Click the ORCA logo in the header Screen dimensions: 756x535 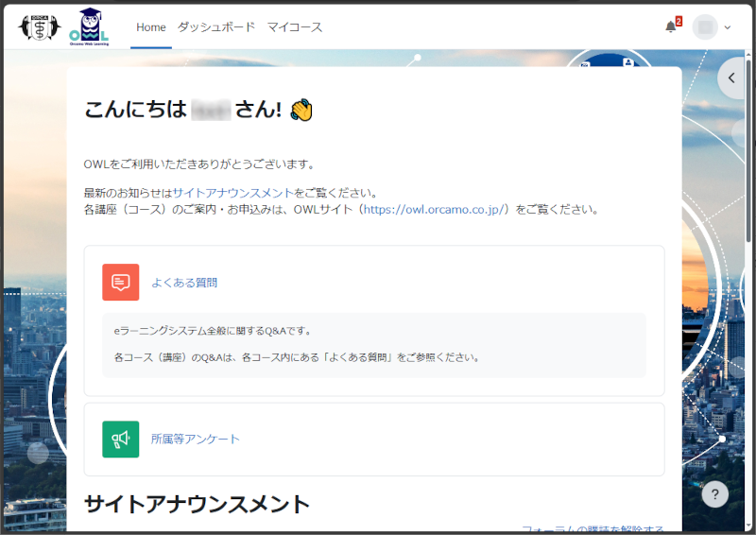[x=39, y=26]
